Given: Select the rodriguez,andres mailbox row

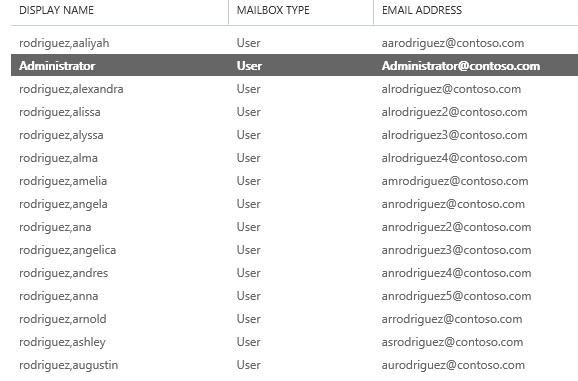Looking at the screenshot, I should point(295,273).
